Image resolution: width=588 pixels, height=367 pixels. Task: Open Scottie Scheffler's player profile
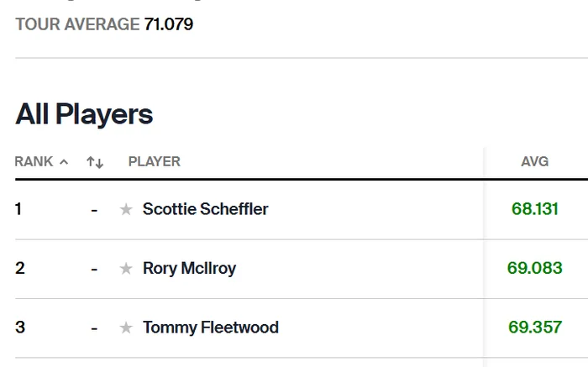tap(205, 209)
